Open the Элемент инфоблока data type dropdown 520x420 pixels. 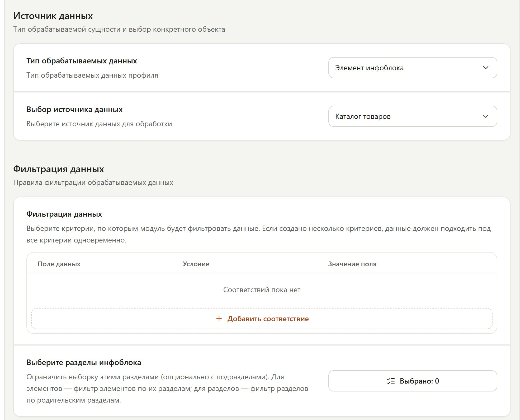(413, 68)
